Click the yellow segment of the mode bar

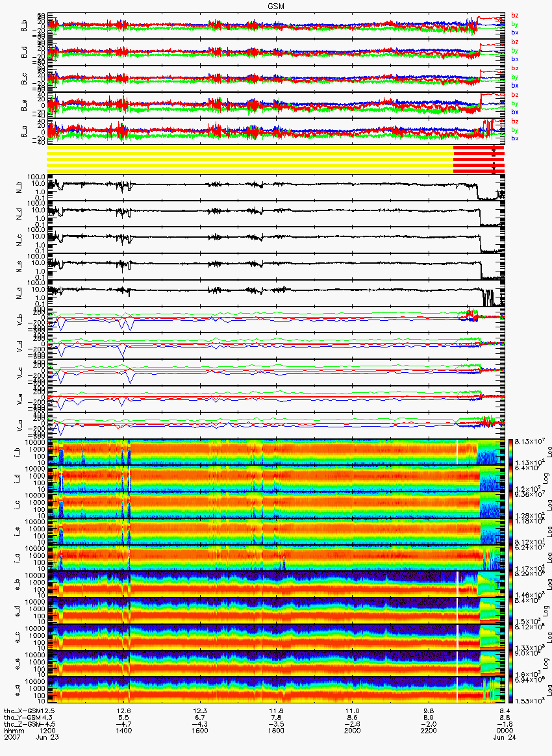[250, 160]
